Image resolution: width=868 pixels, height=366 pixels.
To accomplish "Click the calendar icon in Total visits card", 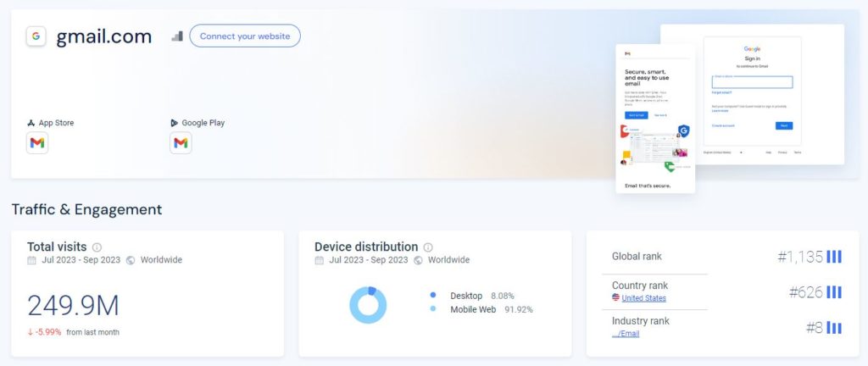I will pos(32,260).
